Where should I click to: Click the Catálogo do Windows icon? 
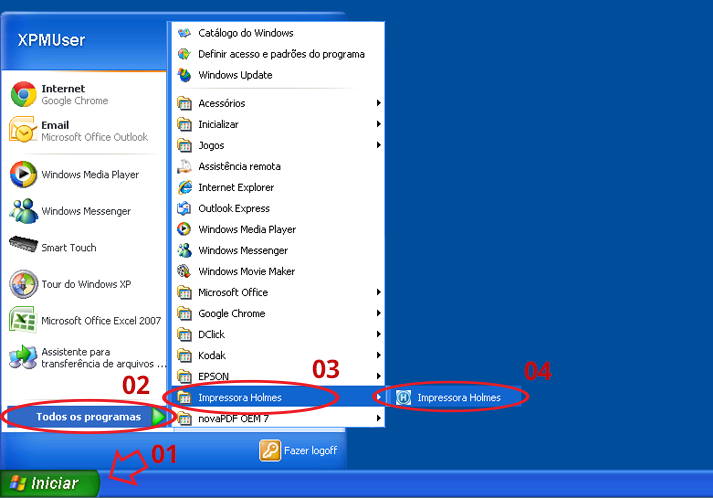pos(184,33)
